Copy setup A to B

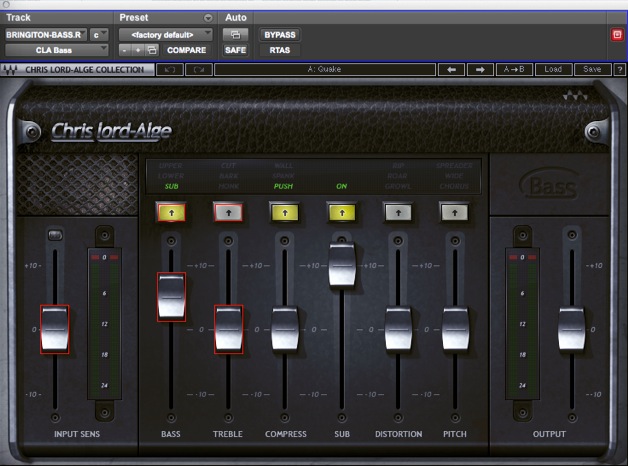pyautogui.click(x=514, y=69)
